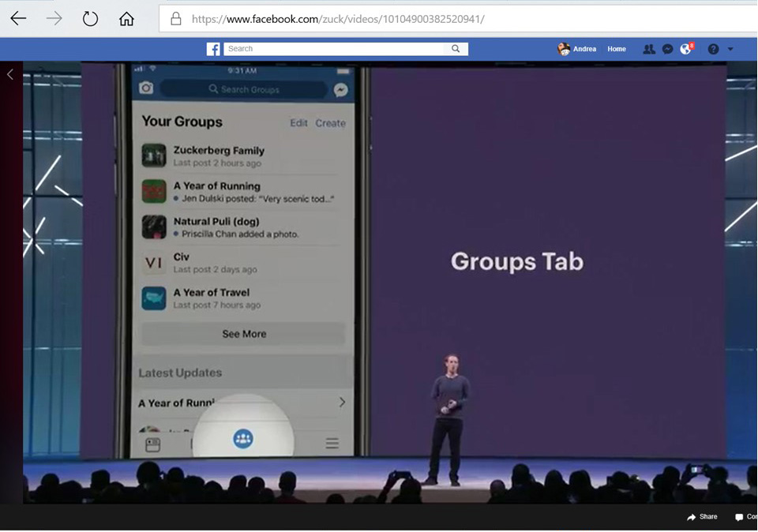Click the browser Back arrow
758x532 pixels.
(x=18, y=19)
